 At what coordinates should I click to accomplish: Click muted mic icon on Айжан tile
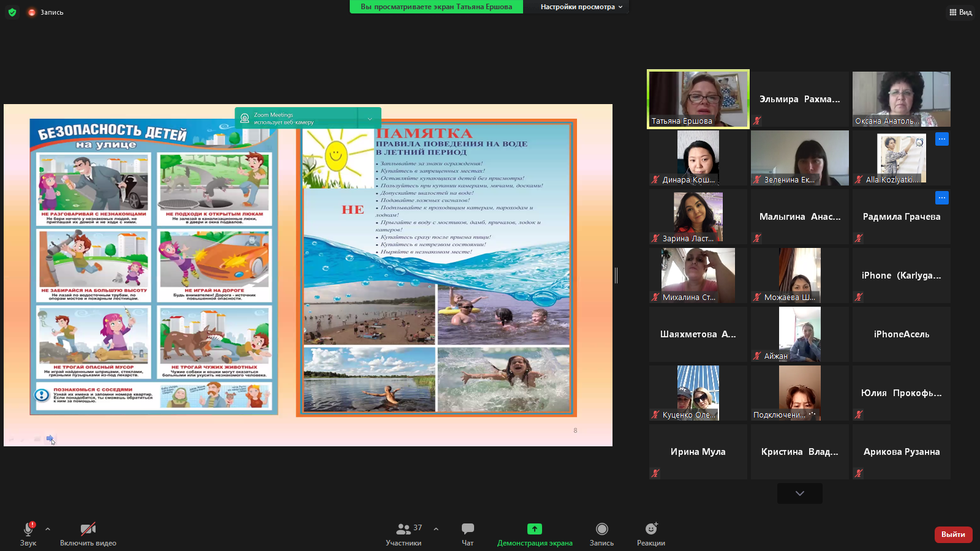coord(757,356)
